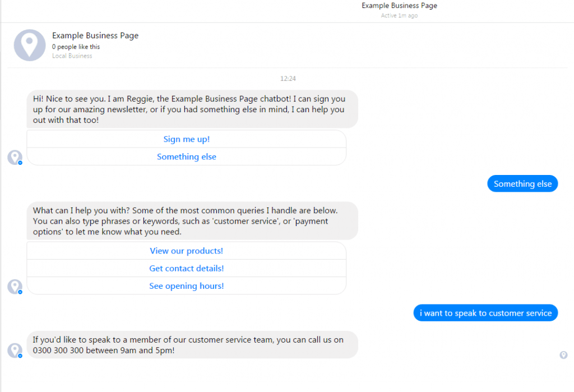Choose the Something else menu option
The height and width of the screenshot is (392, 574).
pos(186,157)
